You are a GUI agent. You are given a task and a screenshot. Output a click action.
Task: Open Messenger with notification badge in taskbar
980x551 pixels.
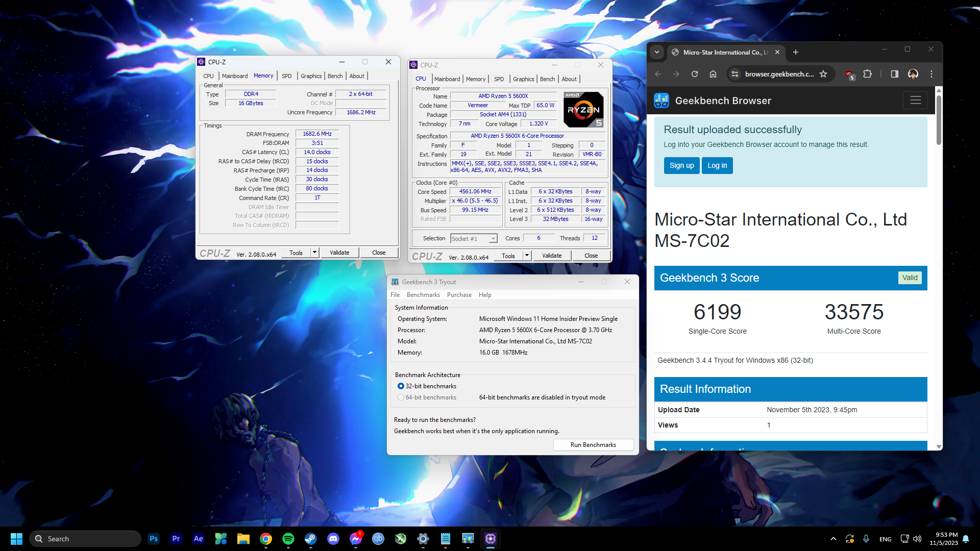coord(356,539)
